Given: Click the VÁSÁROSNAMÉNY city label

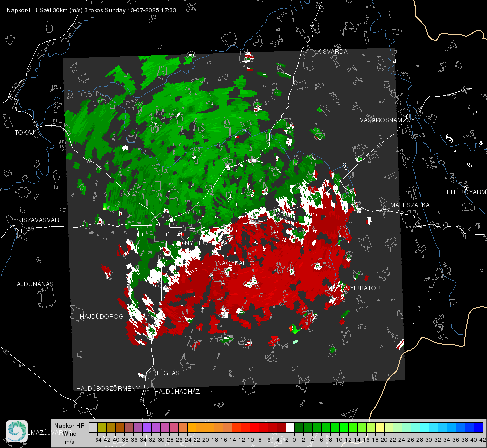Looking at the screenshot, I should tap(388, 120).
